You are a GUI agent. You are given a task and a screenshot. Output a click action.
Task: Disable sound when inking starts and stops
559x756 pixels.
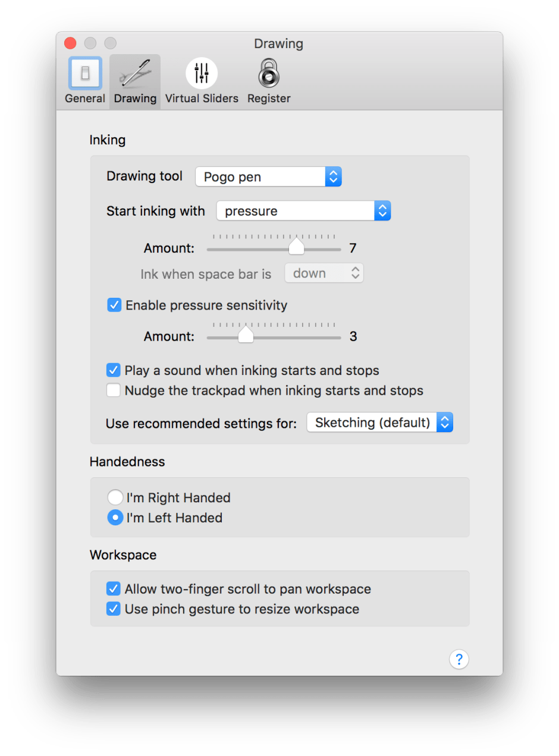click(114, 370)
